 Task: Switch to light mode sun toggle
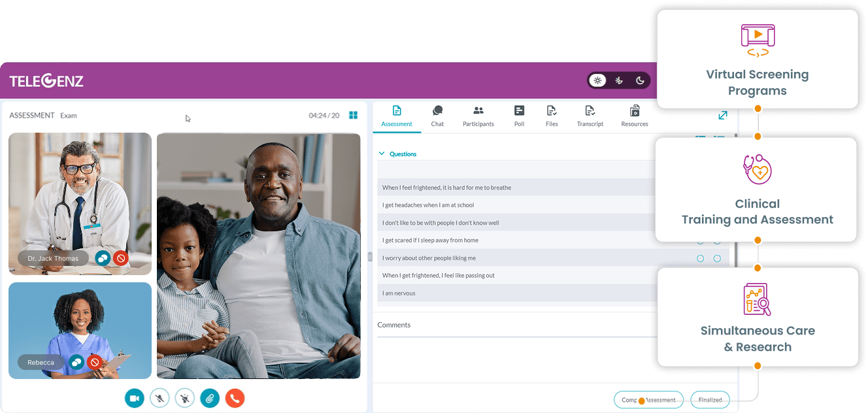(x=597, y=80)
